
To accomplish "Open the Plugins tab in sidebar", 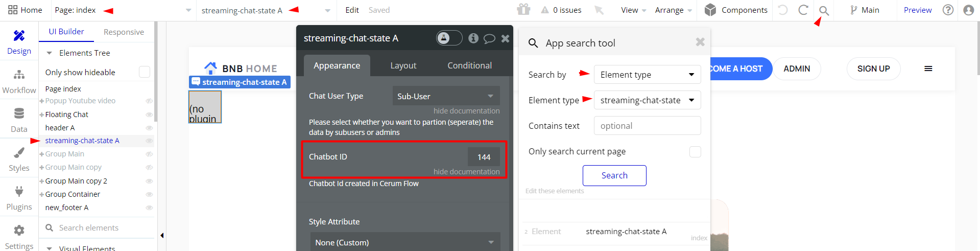I will point(19,198).
